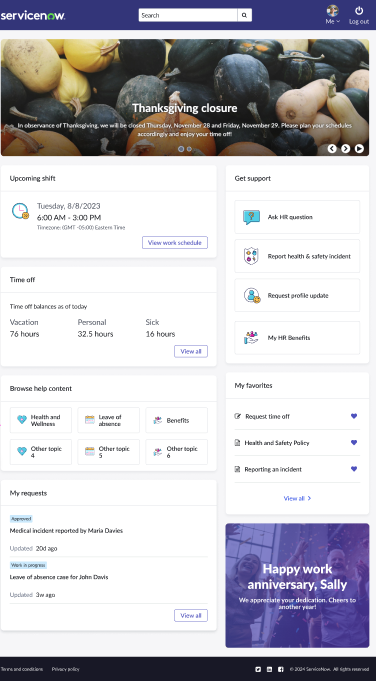Viewport: 376px width, 681px height.
Task: Click the upcoming shift clock icon
Action: click(20, 211)
